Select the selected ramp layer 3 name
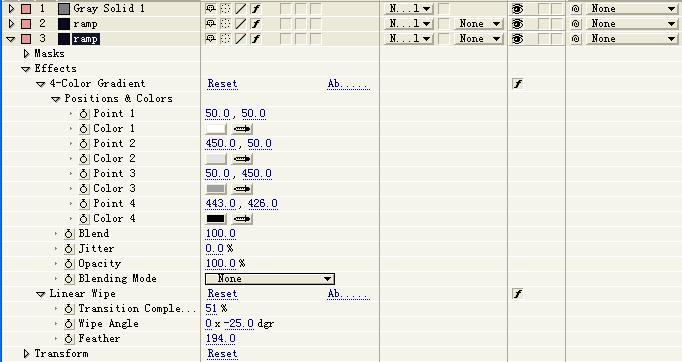Viewport: 682px width, 362px height. pos(85,39)
